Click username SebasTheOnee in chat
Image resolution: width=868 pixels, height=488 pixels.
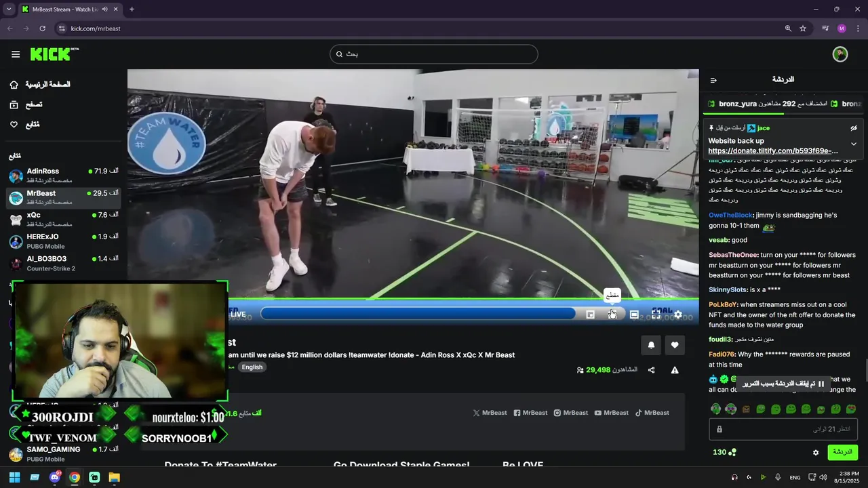pos(733,256)
